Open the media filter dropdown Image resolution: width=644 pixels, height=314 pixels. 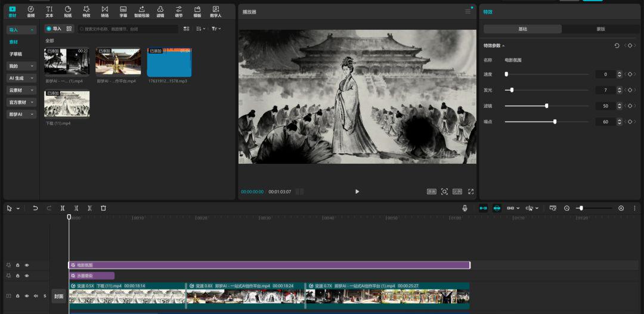[216, 29]
